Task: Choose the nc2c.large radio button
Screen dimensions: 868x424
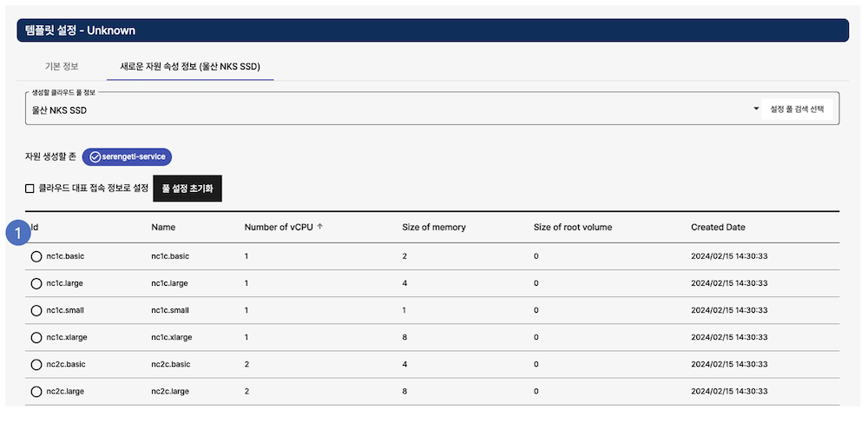Action: pyautogui.click(x=36, y=391)
